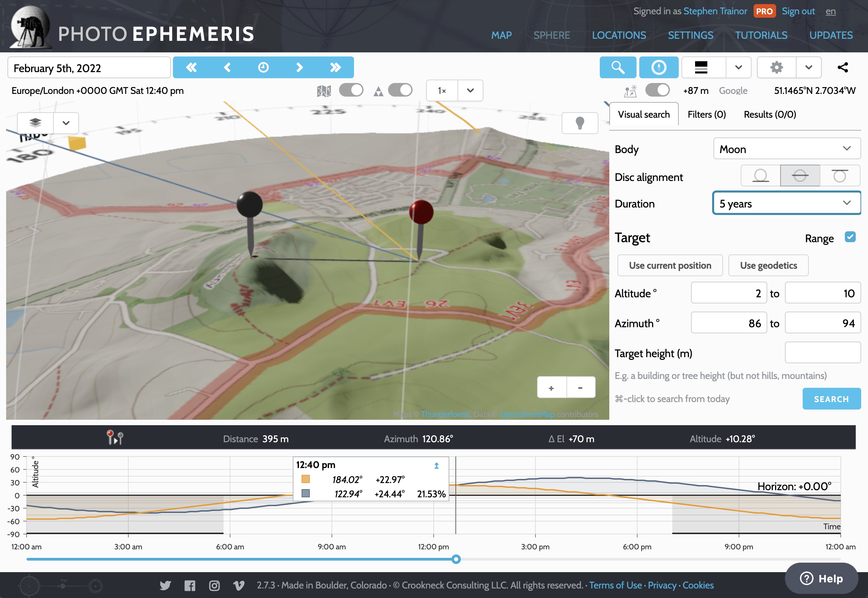The width and height of the screenshot is (868, 598).
Task: Switch to the Filters (0) tab
Action: point(706,114)
